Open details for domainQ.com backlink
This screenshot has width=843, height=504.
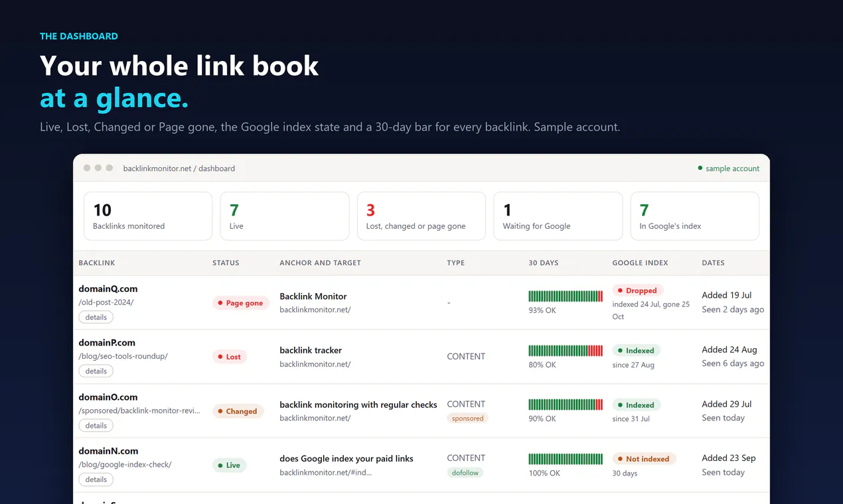click(96, 317)
